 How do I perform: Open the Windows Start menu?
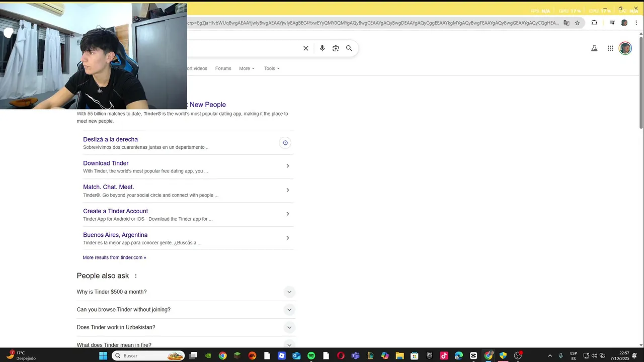(x=103, y=355)
